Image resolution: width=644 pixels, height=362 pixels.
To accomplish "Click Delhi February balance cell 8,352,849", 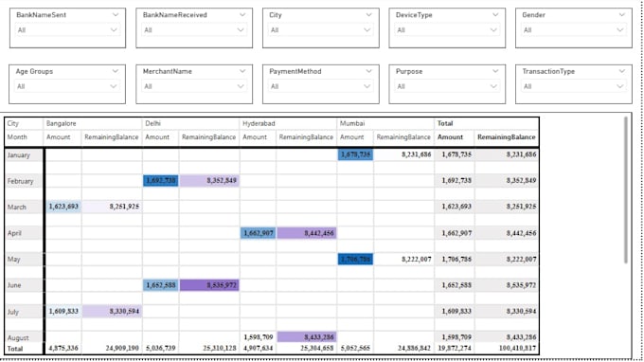I will point(209,180).
